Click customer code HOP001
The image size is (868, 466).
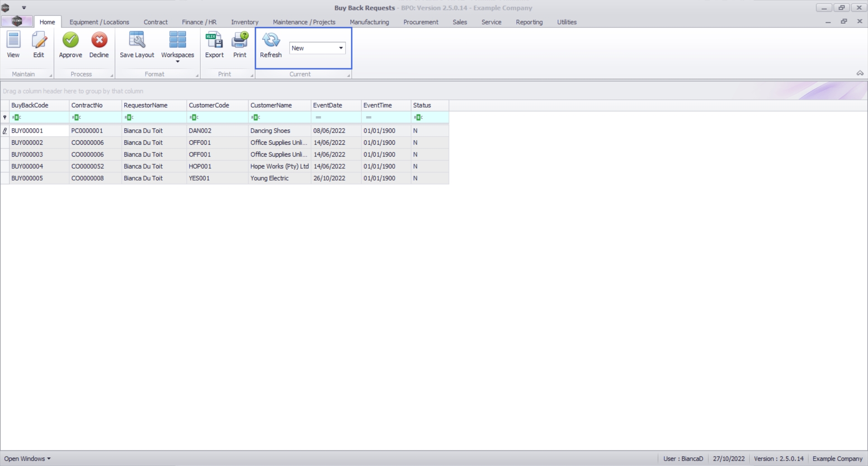(200, 166)
